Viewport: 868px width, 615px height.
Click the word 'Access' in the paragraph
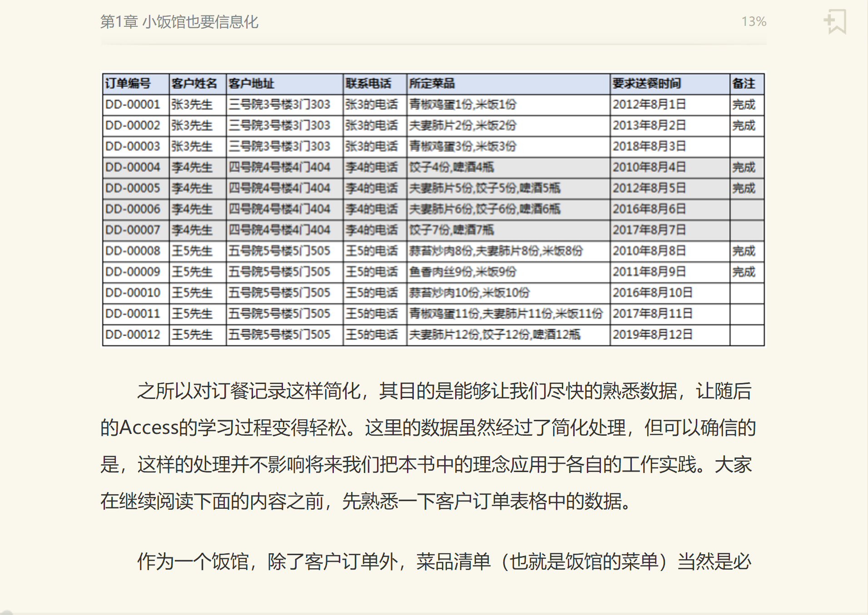click(149, 428)
